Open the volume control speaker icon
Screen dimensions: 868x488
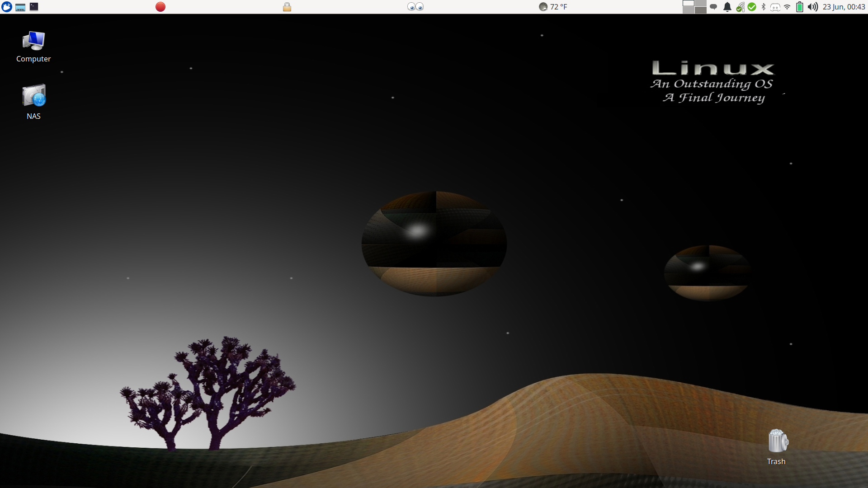coord(812,7)
